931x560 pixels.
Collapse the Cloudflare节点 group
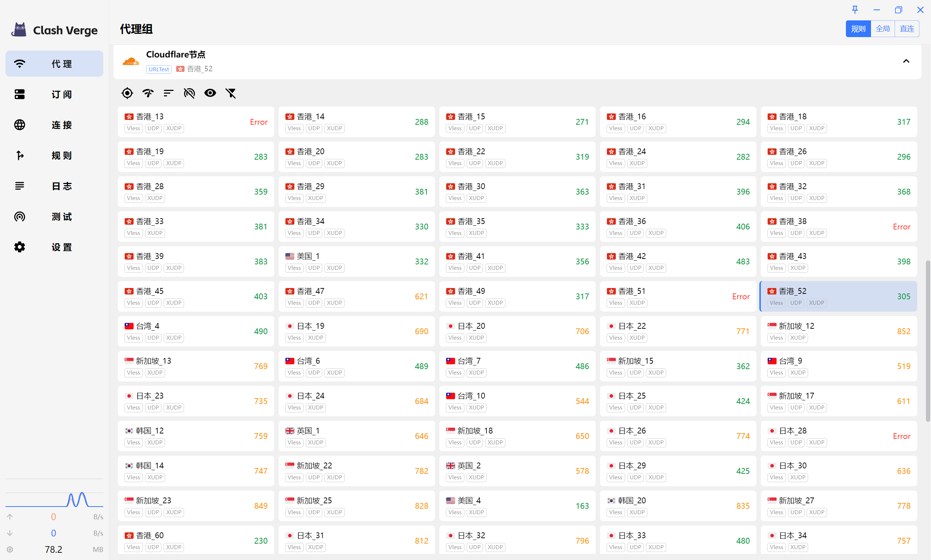pyautogui.click(x=906, y=61)
